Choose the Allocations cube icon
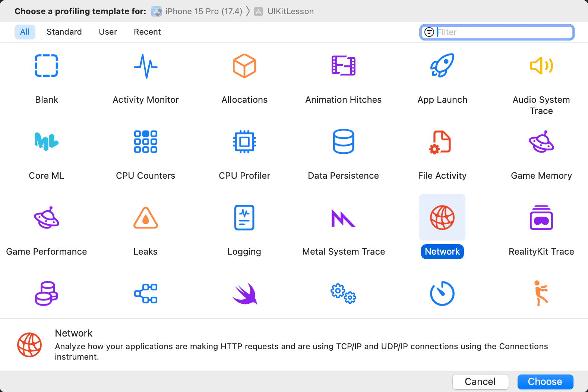 pos(244,66)
